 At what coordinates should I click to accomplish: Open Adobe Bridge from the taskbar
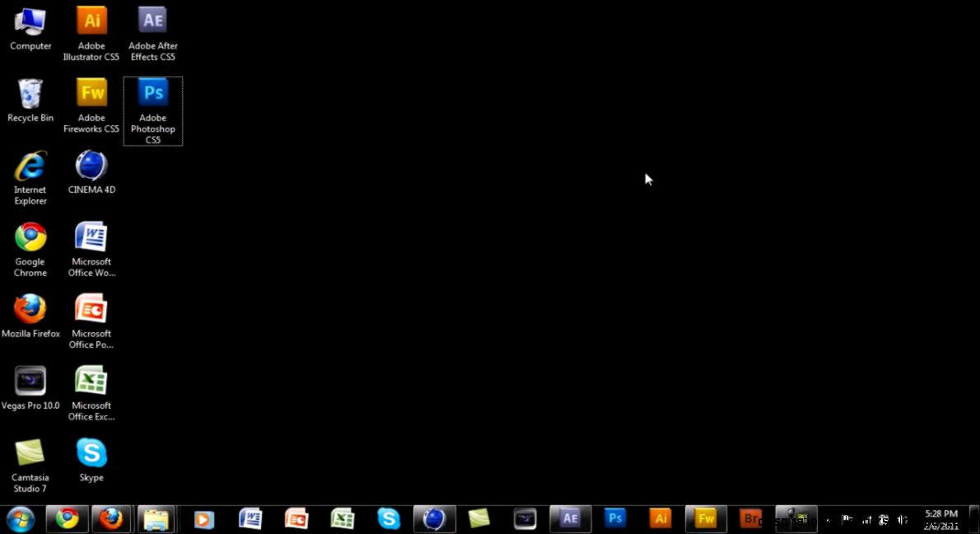(x=750, y=519)
